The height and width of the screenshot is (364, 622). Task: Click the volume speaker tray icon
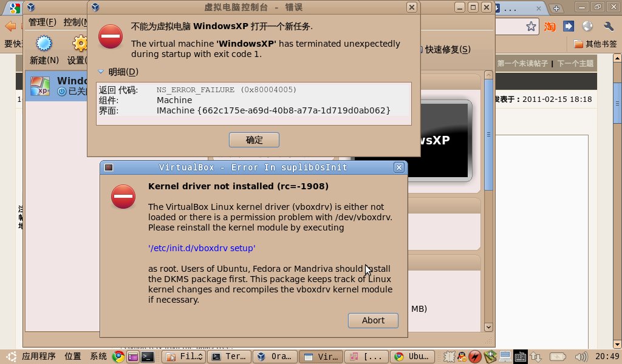(581, 357)
